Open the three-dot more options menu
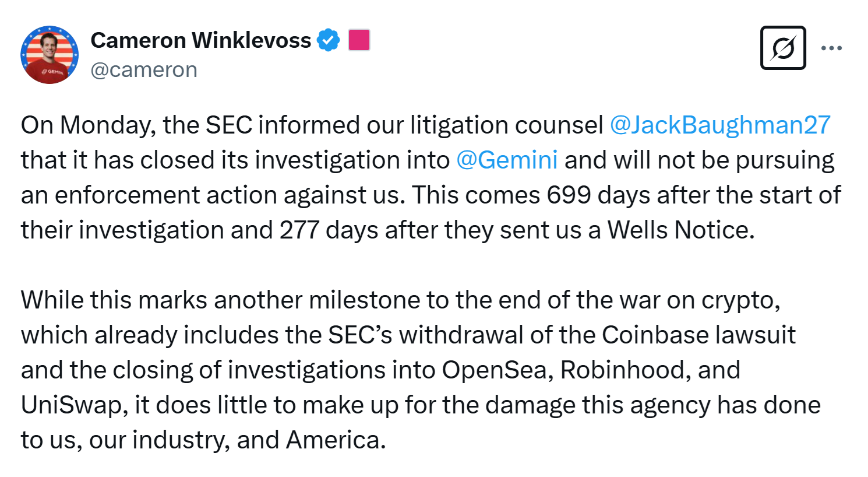Viewport: 868px width, 477px height. point(831,48)
